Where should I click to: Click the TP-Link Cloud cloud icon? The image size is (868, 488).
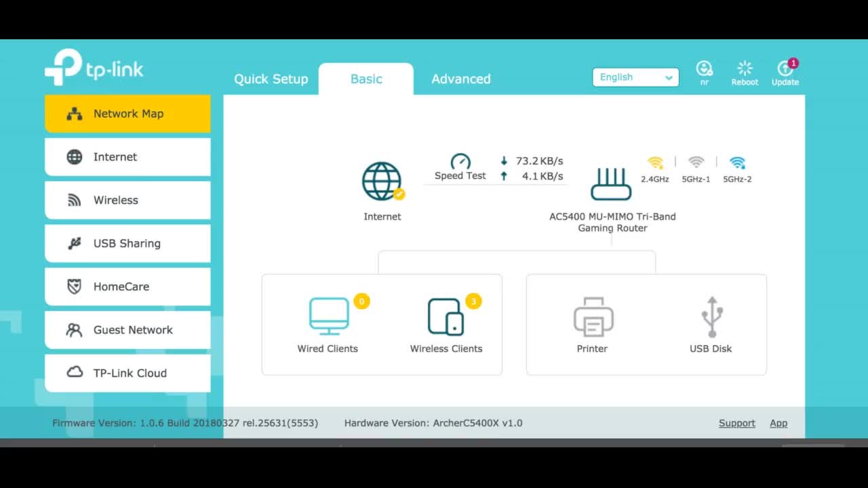pos(75,373)
